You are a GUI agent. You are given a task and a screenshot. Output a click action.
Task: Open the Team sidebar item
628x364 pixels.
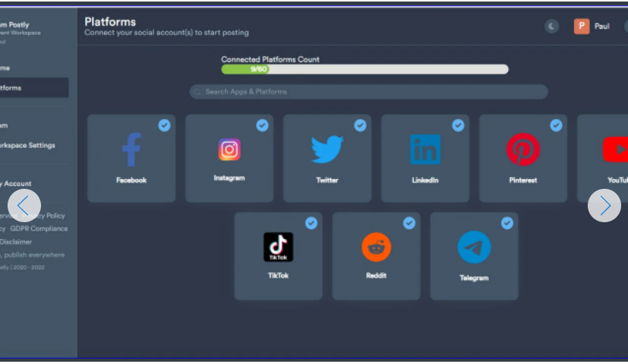[x=4, y=126]
